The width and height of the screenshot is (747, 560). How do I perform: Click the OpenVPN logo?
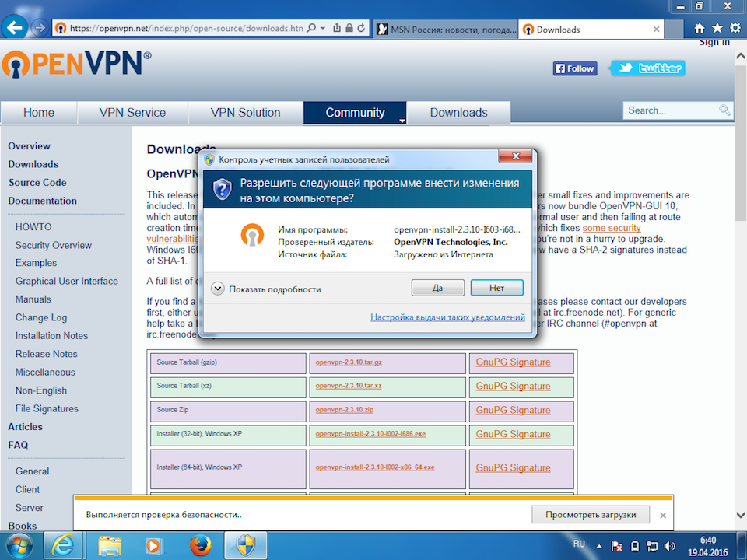coord(77,65)
